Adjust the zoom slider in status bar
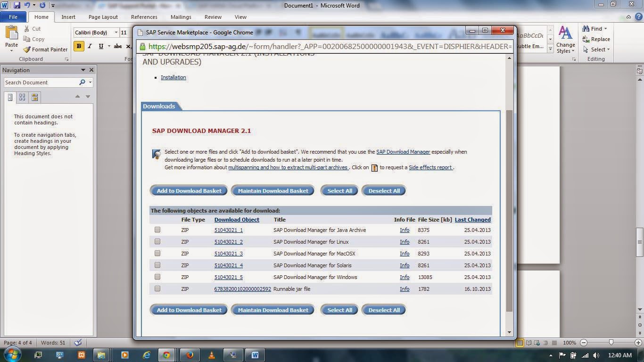 (x=611, y=343)
